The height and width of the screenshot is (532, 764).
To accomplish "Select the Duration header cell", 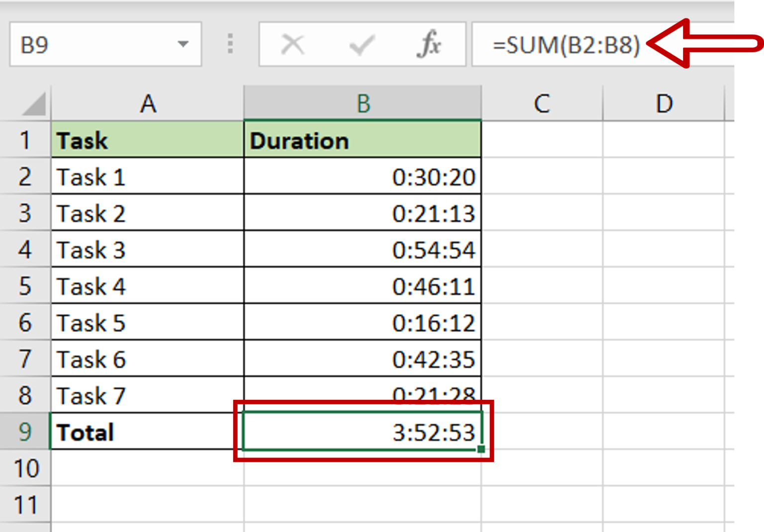I will coord(363,141).
